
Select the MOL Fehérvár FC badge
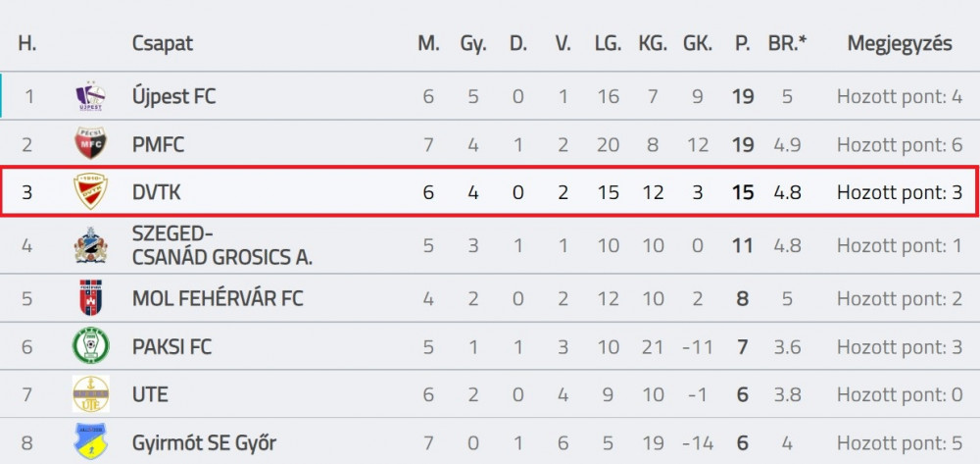[90, 297]
